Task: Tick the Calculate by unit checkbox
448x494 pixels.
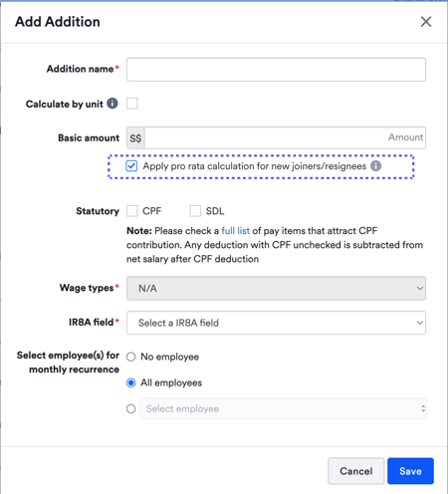Action: pyautogui.click(x=132, y=104)
